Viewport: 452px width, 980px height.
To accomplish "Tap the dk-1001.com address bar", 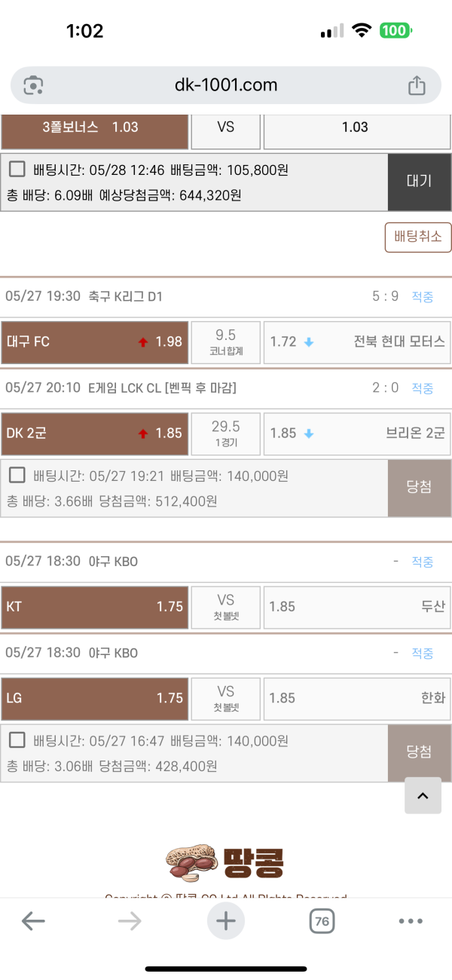I will point(225,85).
